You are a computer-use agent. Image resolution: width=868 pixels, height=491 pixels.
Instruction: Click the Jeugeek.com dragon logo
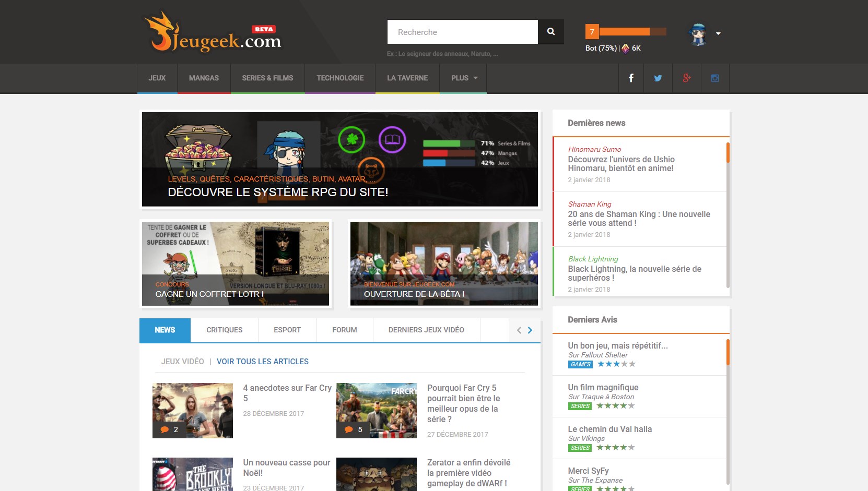tap(213, 32)
